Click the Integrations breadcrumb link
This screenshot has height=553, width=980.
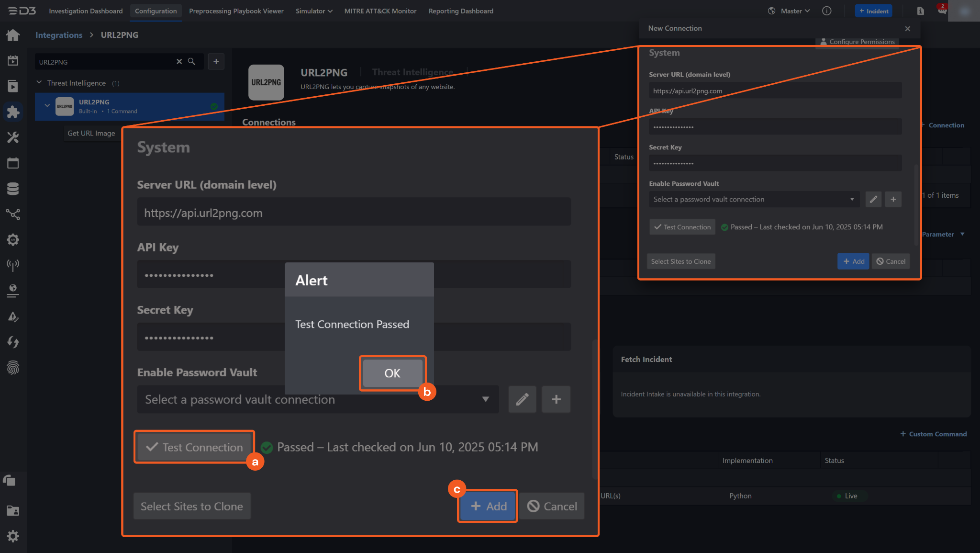click(x=59, y=35)
